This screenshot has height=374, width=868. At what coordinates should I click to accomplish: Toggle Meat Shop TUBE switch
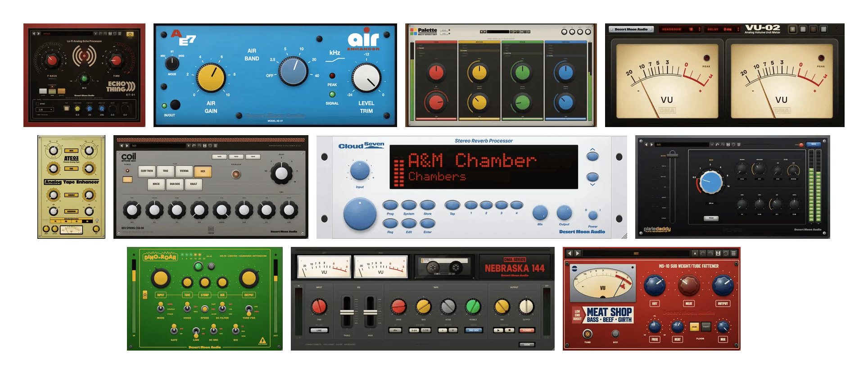588,334
